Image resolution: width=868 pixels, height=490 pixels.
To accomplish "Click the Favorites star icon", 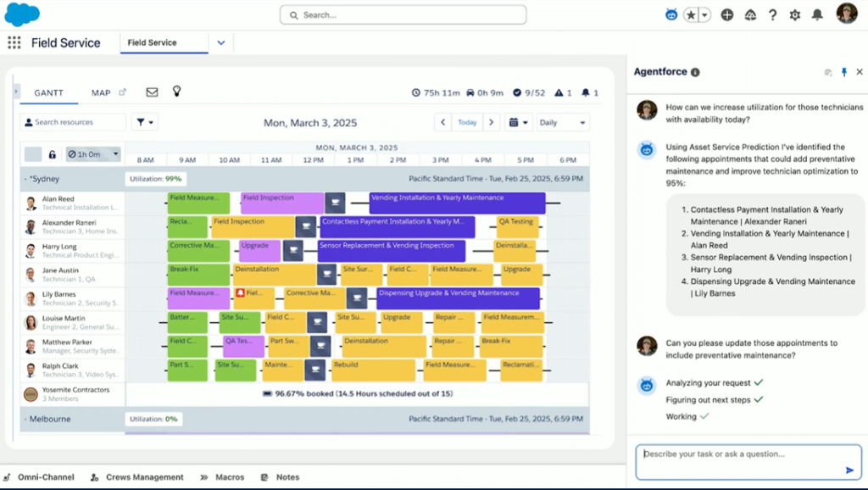I will [691, 15].
